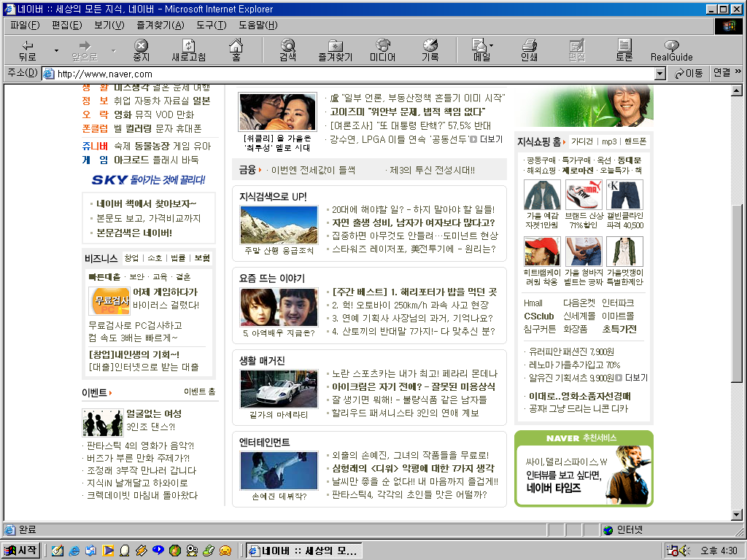Click the Stop (중지) toolbar icon
Image resolution: width=747 pixels, height=560 pixels.
tap(141, 50)
